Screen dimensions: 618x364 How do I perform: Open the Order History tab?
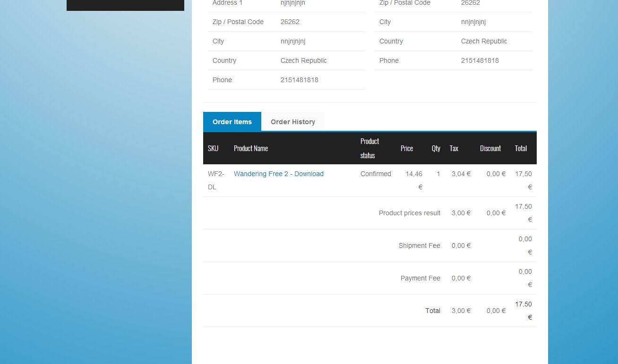click(x=292, y=122)
